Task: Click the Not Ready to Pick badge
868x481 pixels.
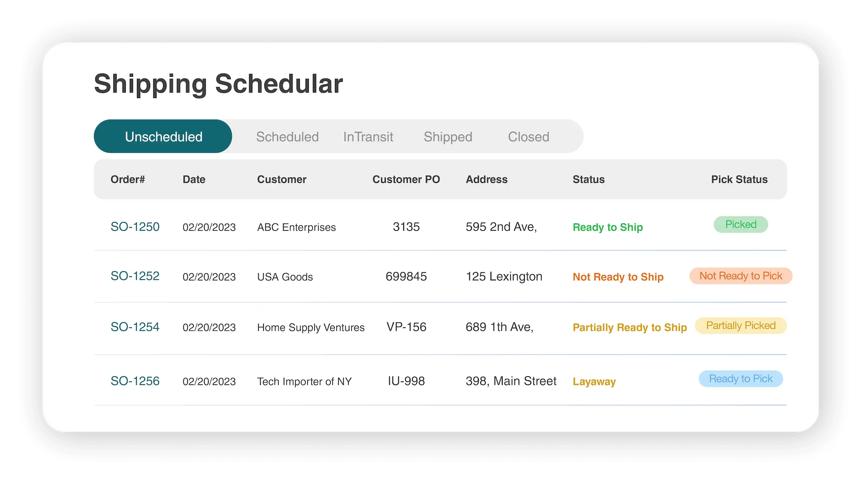Action: 741,276
